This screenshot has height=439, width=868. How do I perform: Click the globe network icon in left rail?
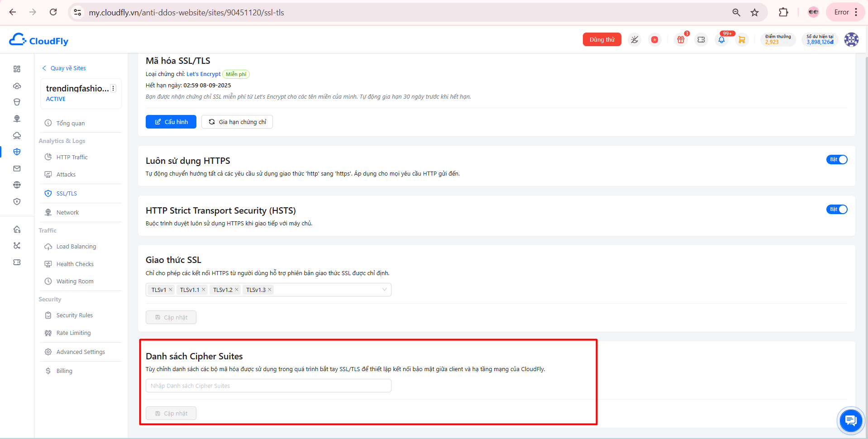point(17,119)
